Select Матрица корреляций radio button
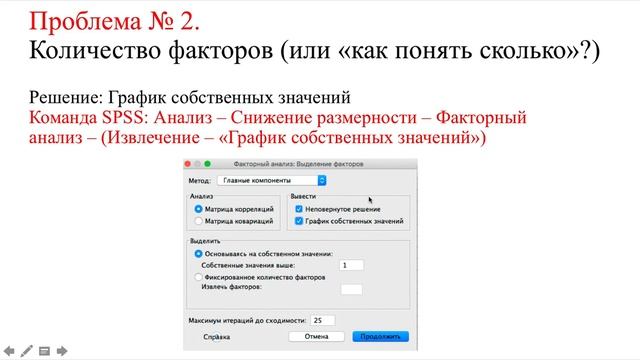This screenshot has height=360, width=640. tap(198, 209)
